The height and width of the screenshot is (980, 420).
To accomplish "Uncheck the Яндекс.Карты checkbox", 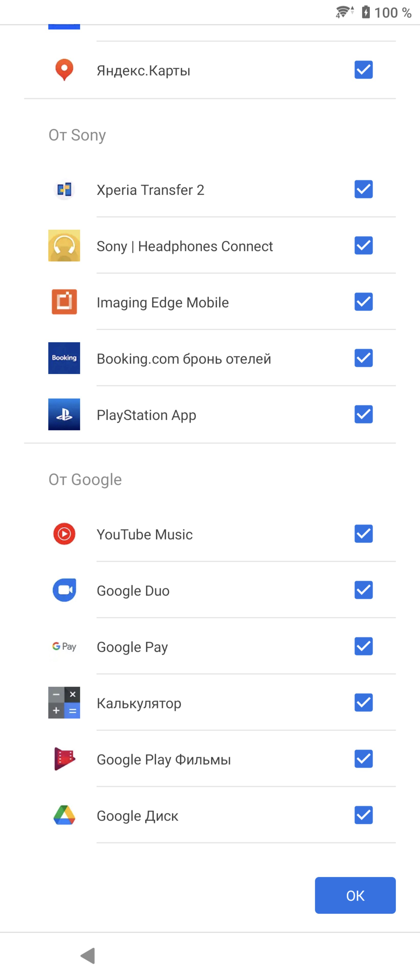I will click(x=364, y=70).
